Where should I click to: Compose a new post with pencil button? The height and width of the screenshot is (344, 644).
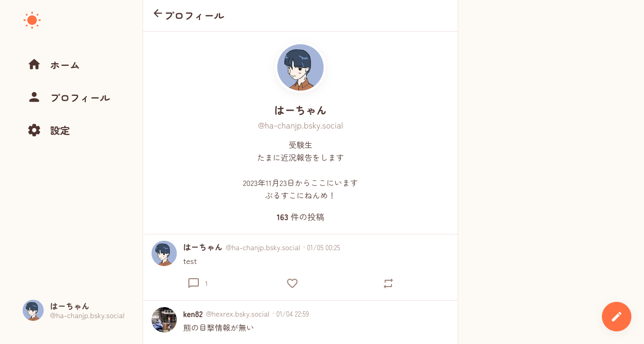pos(617,317)
